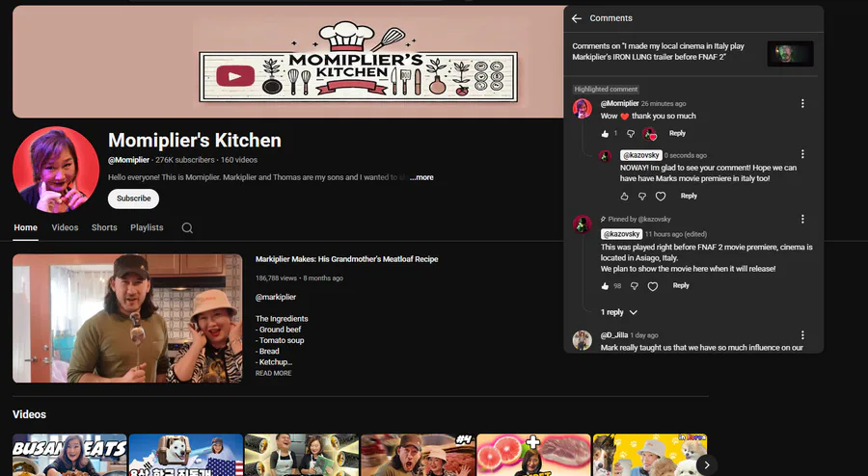The width and height of the screenshot is (868, 476).
Task: Open the grapefruit and meat video thumbnail
Action: pos(533,455)
